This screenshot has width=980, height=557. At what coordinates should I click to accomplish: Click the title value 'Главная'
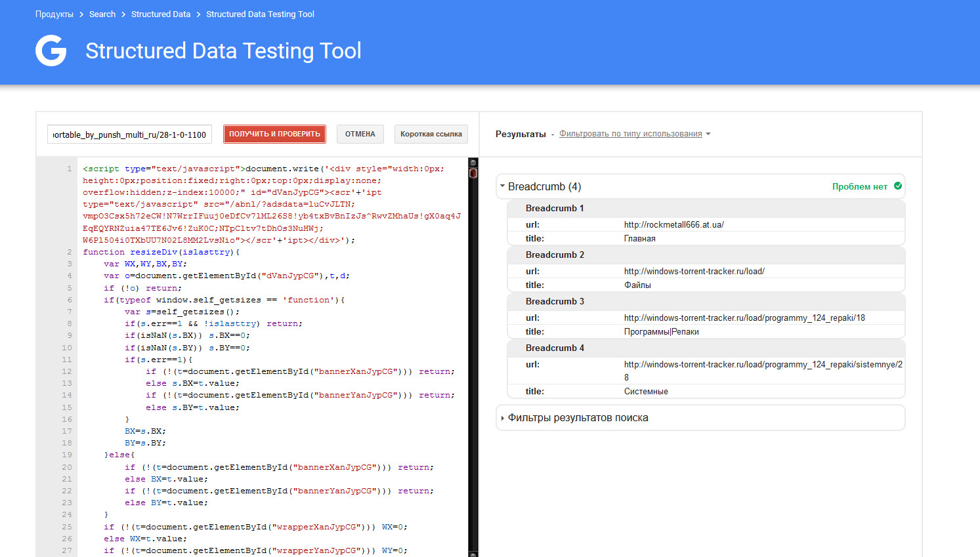(640, 239)
